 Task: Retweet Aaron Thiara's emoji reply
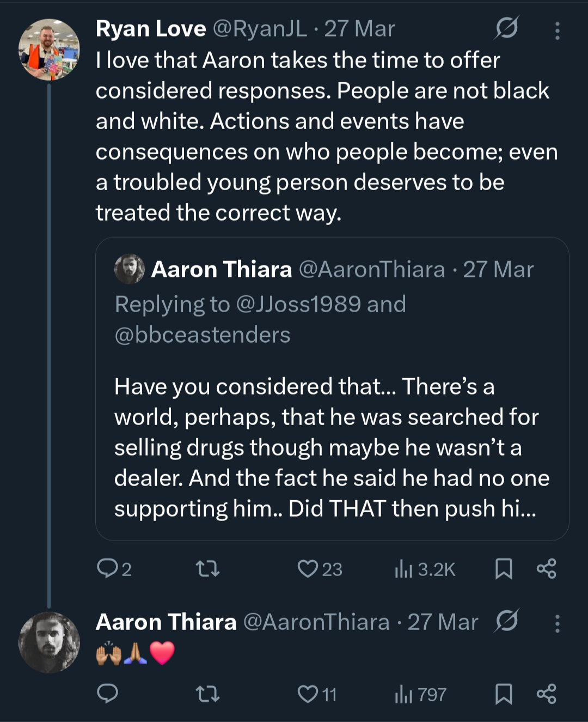(207, 694)
